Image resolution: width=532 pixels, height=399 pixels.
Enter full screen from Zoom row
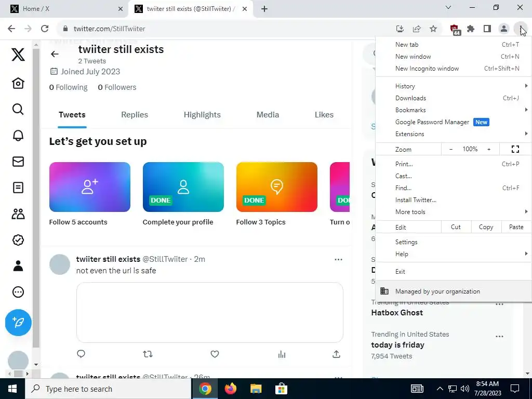515,149
